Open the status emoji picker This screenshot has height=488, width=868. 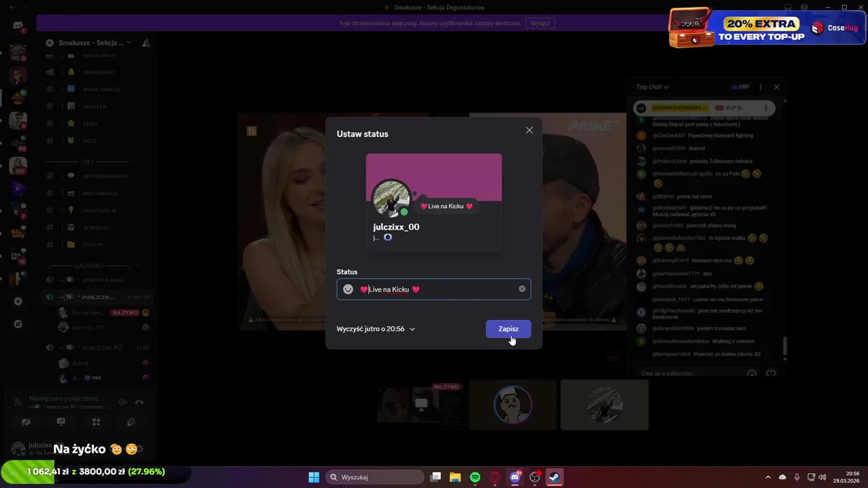pyautogui.click(x=348, y=289)
